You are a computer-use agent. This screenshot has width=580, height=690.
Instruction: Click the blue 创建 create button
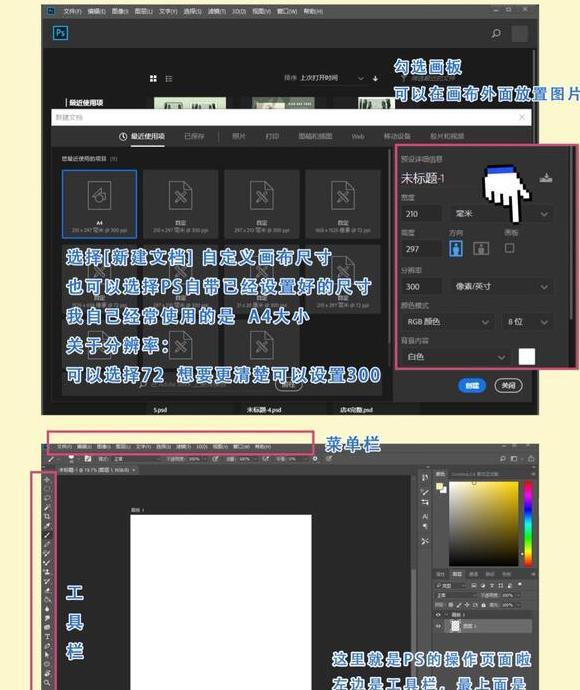[472, 385]
